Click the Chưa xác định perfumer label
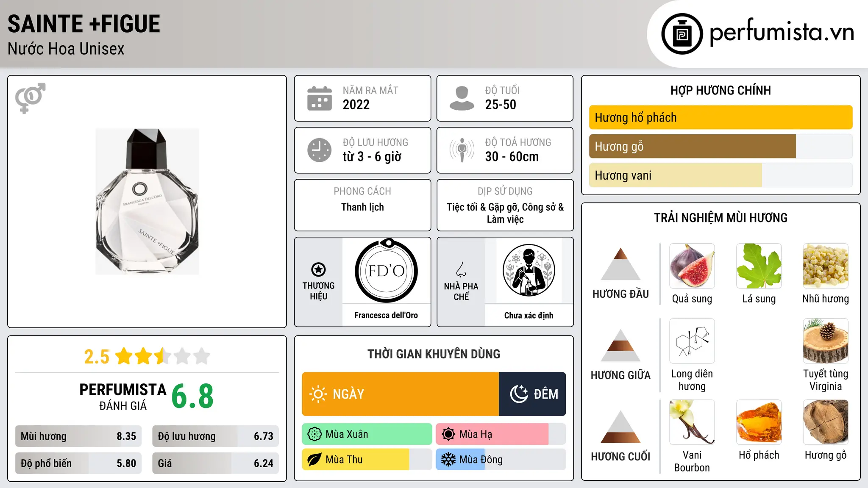Screen dimensions: 868x488 529,315
